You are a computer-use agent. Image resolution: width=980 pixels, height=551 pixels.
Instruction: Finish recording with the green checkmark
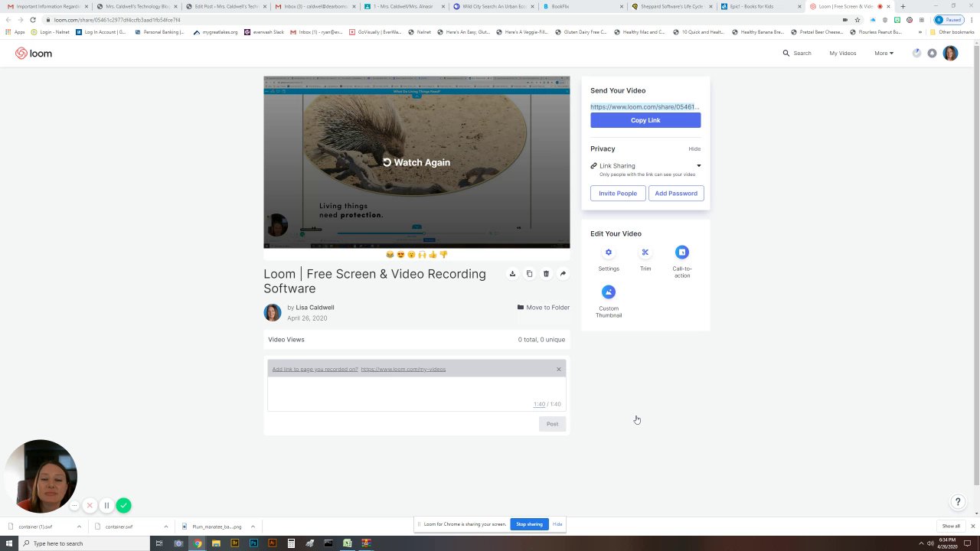pyautogui.click(x=123, y=505)
